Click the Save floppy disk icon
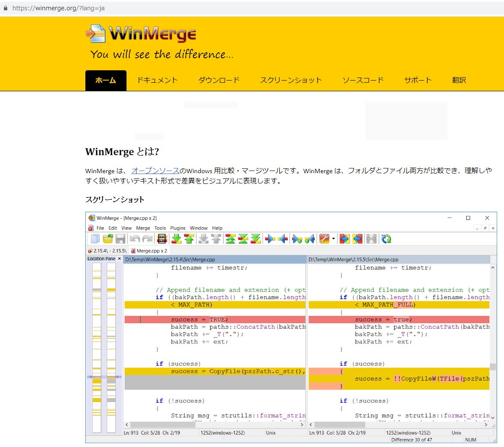Viewport: 504px width, 447px height. 121,239
